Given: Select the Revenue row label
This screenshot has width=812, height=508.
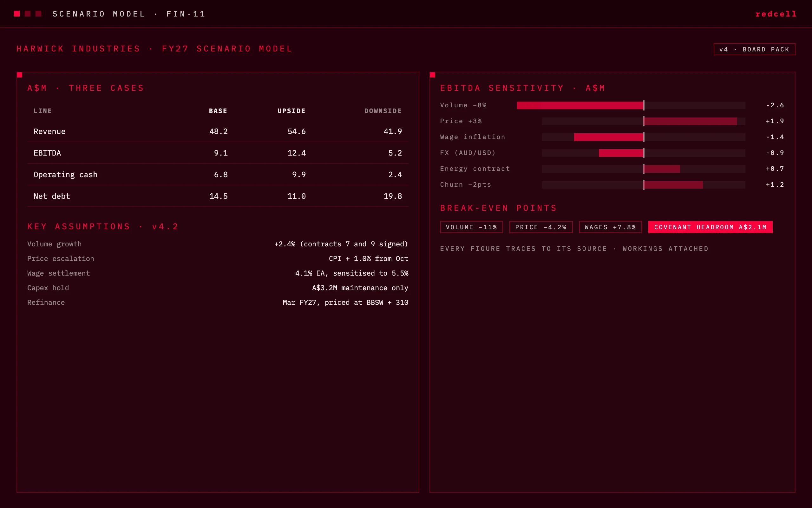Looking at the screenshot, I should 50,131.
